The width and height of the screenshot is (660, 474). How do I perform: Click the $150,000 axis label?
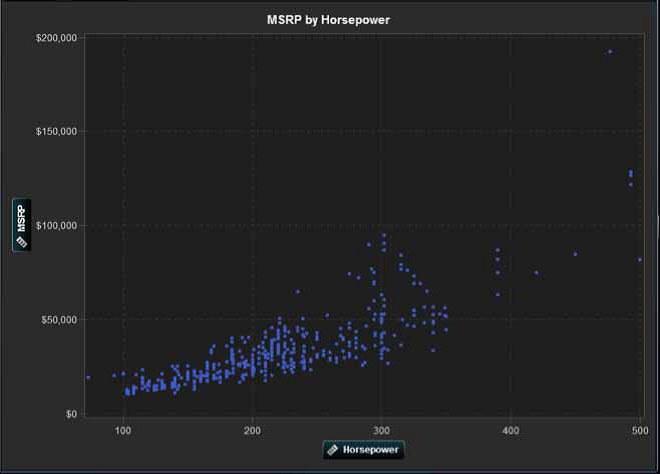coord(56,131)
